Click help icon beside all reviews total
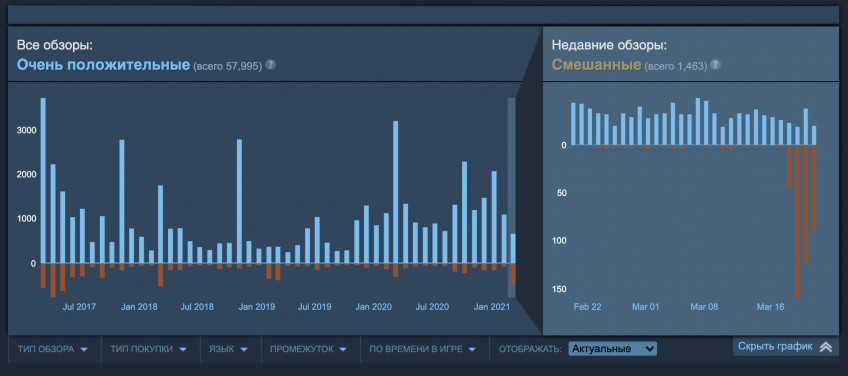 [x=270, y=65]
